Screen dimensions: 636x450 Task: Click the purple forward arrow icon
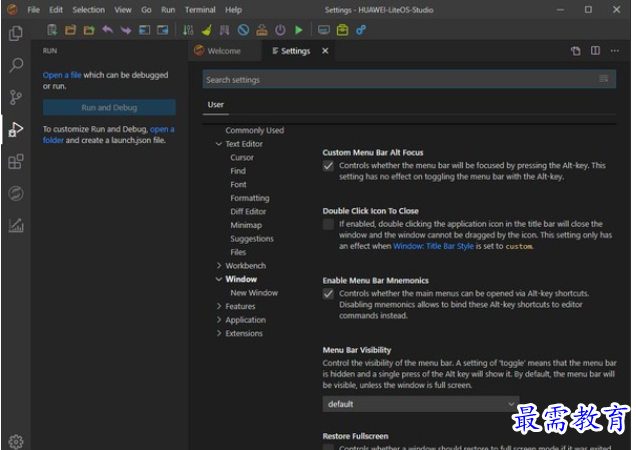pyautogui.click(x=126, y=30)
